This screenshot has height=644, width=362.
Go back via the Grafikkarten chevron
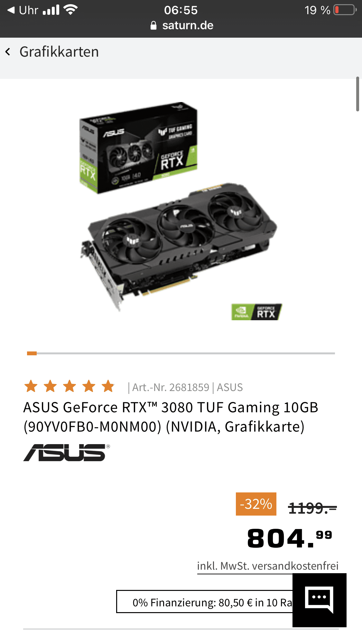pyautogui.click(x=8, y=52)
